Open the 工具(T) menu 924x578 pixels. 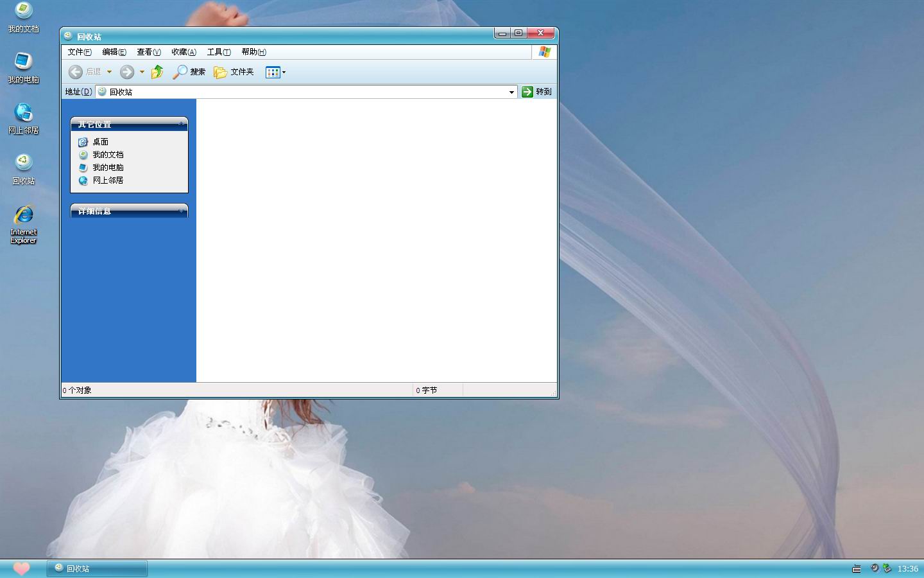coord(219,52)
